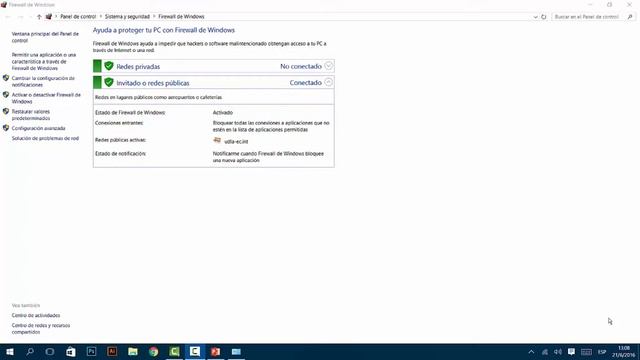Open the volume control tray icon

(558, 352)
